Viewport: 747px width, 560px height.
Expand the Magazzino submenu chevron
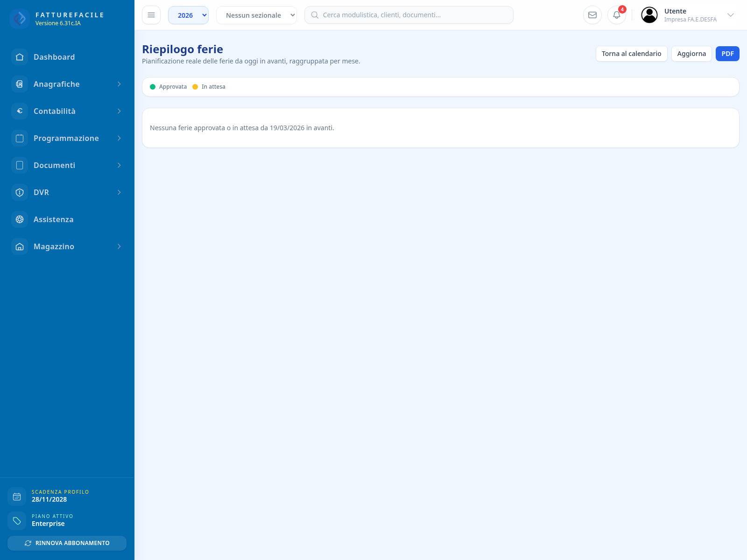point(119,246)
